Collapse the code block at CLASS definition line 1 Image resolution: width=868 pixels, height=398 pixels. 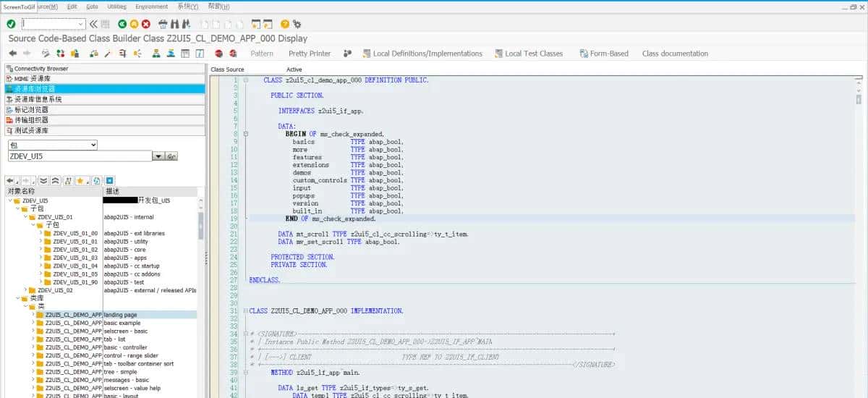[x=246, y=80]
